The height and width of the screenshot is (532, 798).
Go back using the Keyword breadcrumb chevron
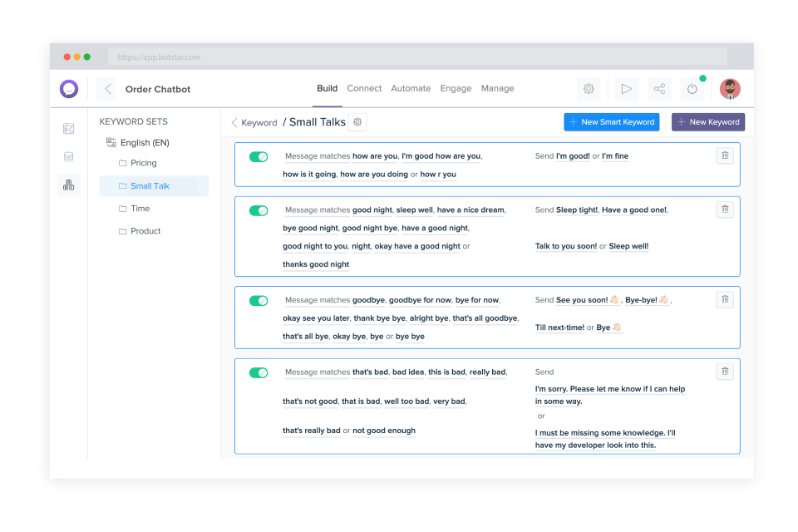[x=234, y=122]
